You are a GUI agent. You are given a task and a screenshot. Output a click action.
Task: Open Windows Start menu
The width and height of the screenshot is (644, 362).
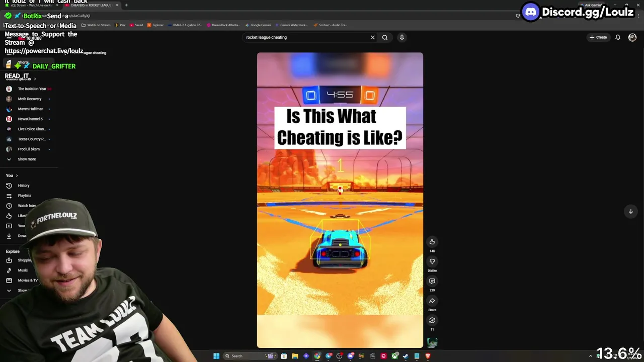pos(216,356)
